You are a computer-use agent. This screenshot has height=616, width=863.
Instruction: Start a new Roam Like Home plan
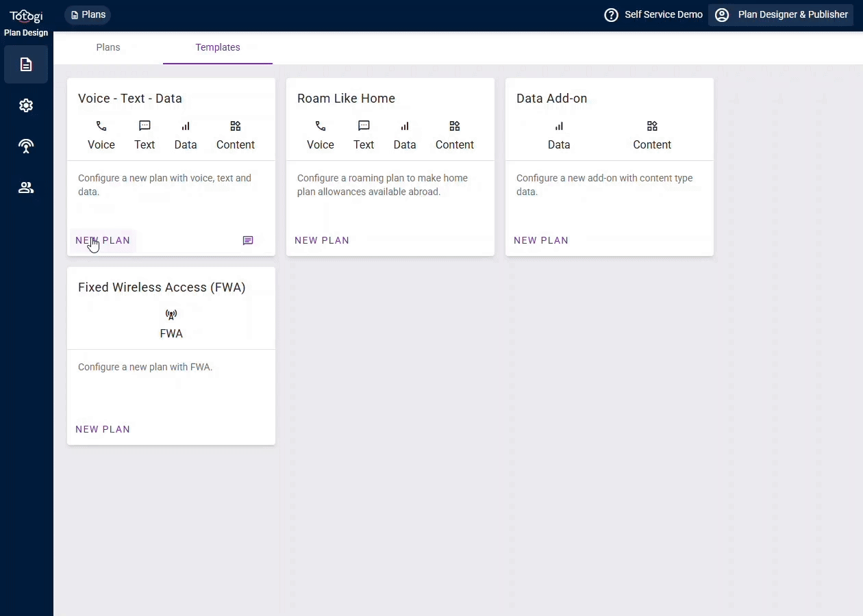click(322, 240)
